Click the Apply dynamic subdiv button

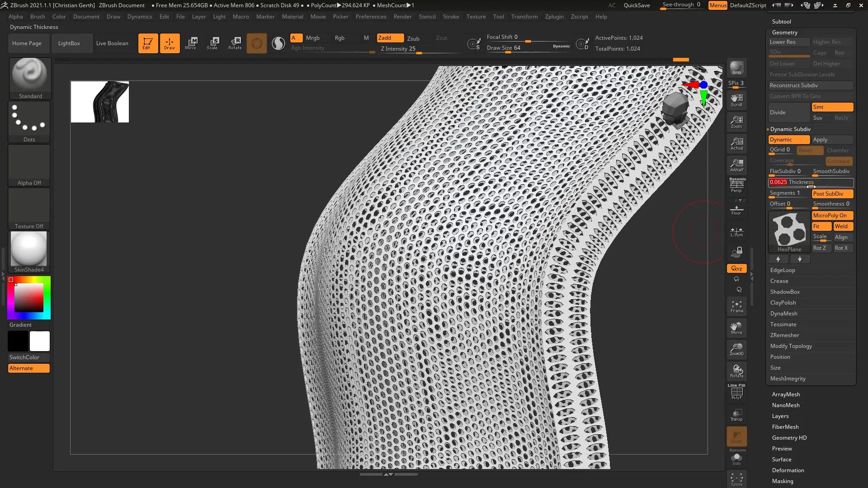click(x=832, y=140)
